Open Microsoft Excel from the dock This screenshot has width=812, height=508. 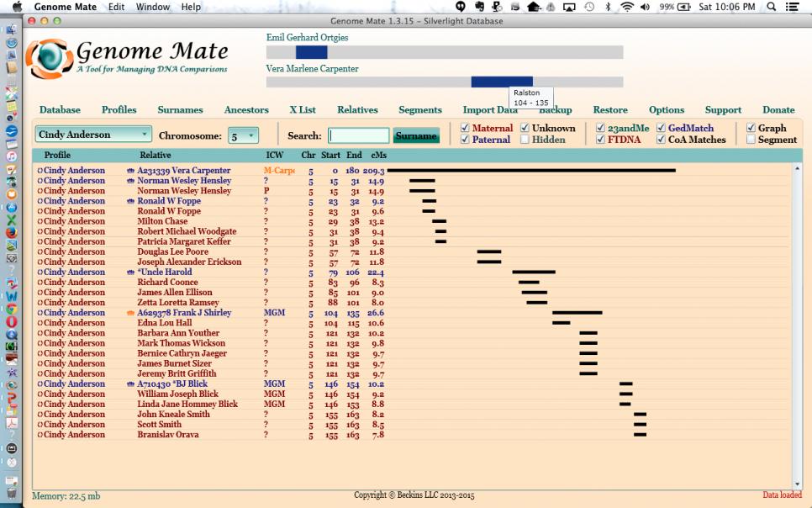coord(12,220)
